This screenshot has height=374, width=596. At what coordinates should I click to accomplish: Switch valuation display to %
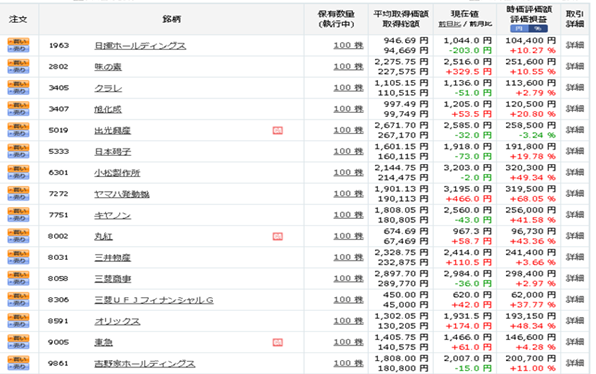coord(538,29)
